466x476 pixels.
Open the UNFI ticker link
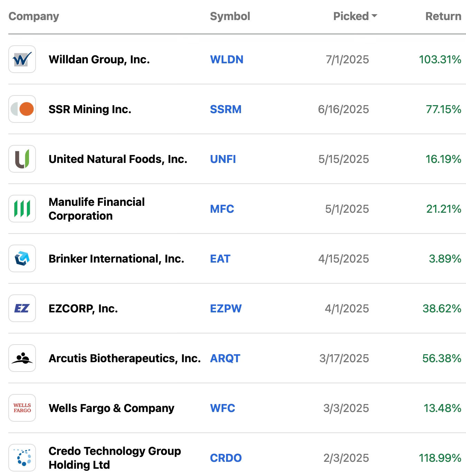point(223,159)
